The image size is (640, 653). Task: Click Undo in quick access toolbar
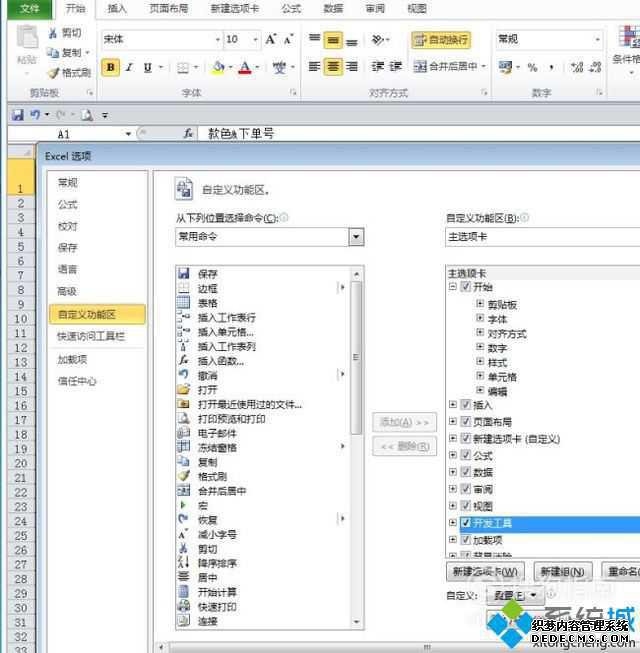(35, 115)
